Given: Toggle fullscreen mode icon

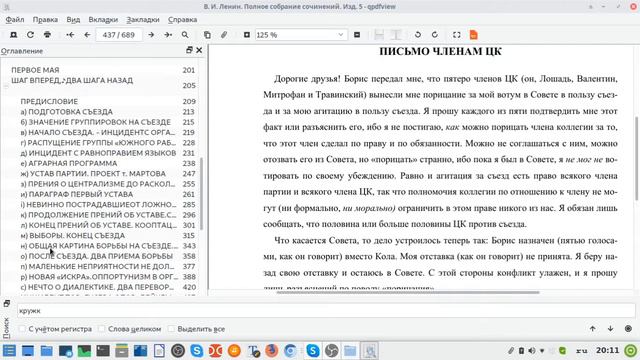Looking at the screenshot, I should click(x=457, y=35).
